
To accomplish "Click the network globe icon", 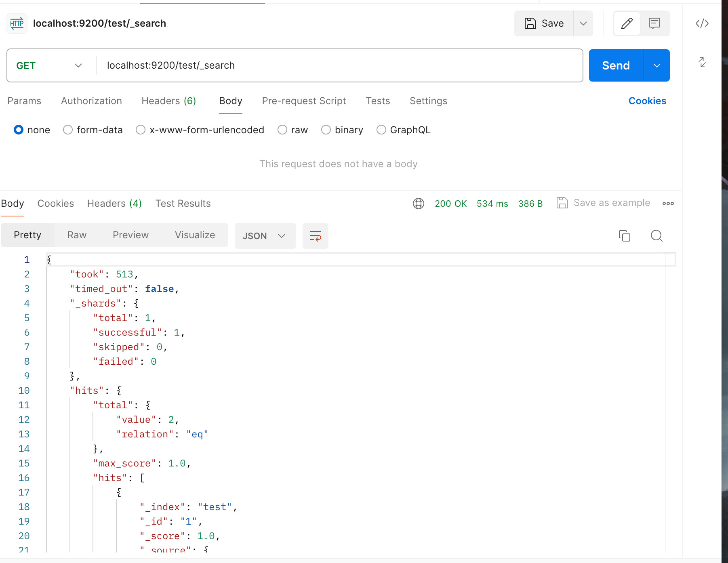I will (x=419, y=204).
